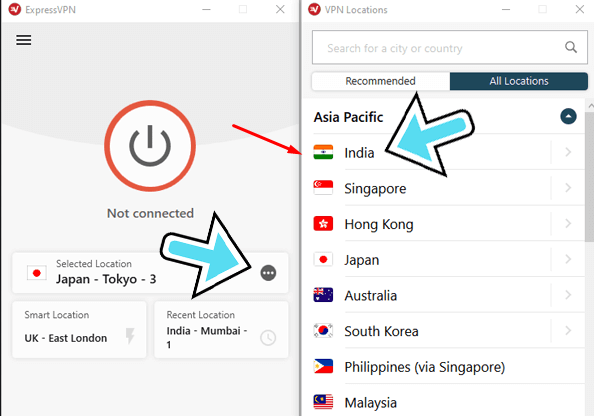Select the Hong Kong flag icon
The width and height of the screenshot is (594, 416).
[x=323, y=224]
